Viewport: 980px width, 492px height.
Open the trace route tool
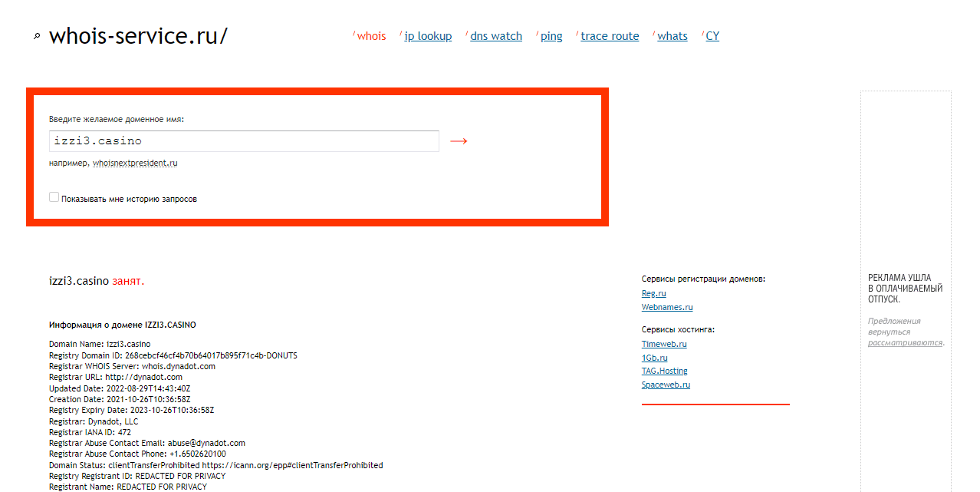point(610,36)
